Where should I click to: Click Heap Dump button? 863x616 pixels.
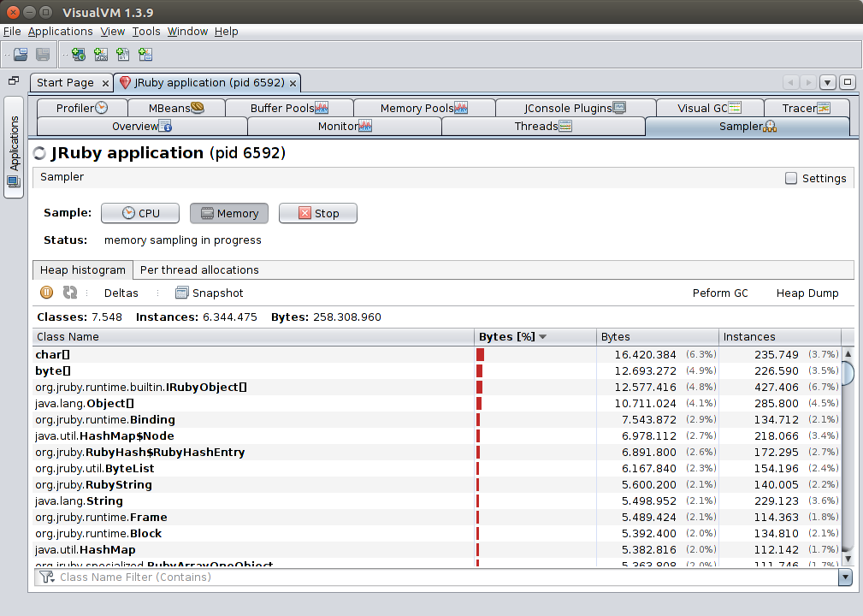coord(807,293)
